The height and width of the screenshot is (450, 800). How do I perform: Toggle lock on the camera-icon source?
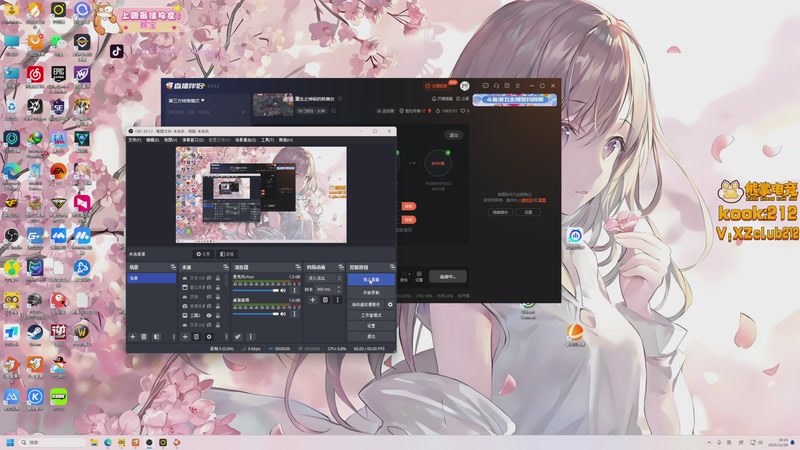(x=218, y=306)
